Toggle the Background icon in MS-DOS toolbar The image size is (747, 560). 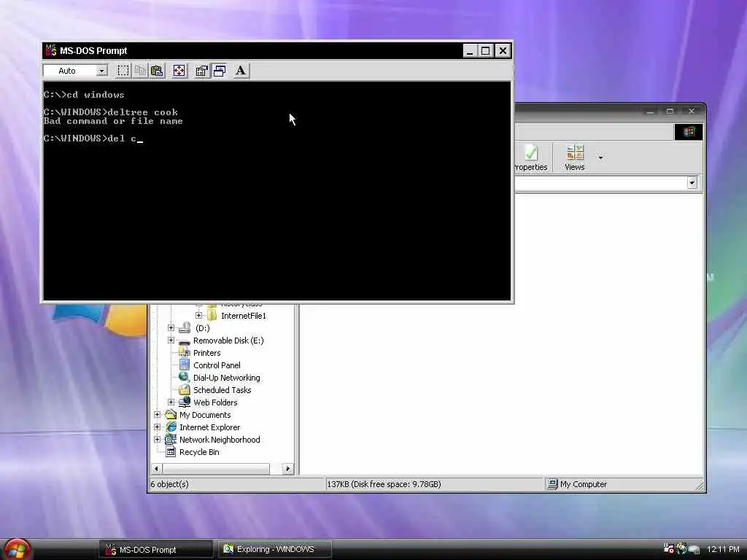tap(219, 71)
